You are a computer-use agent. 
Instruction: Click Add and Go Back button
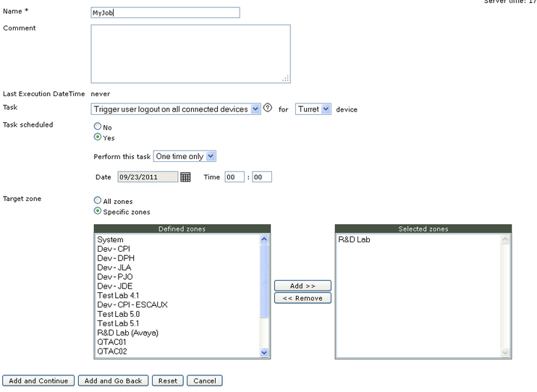click(113, 380)
